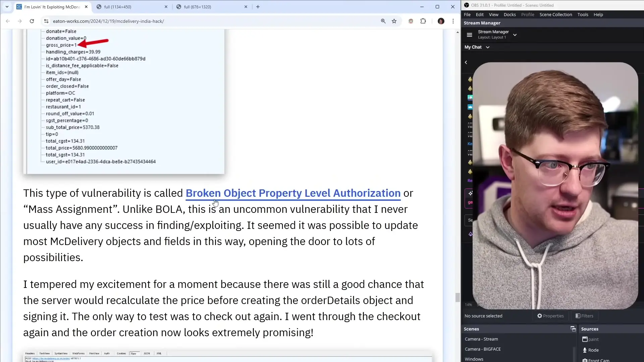Image resolution: width=644 pixels, height=362 pixels.
Task: Open source Properties in OBS
Action: [x=550, y=316]
